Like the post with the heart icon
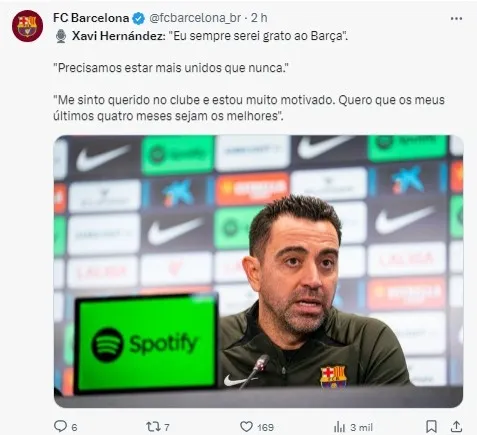The height and width of the screenshot is (435, 477). click(246, 426)
